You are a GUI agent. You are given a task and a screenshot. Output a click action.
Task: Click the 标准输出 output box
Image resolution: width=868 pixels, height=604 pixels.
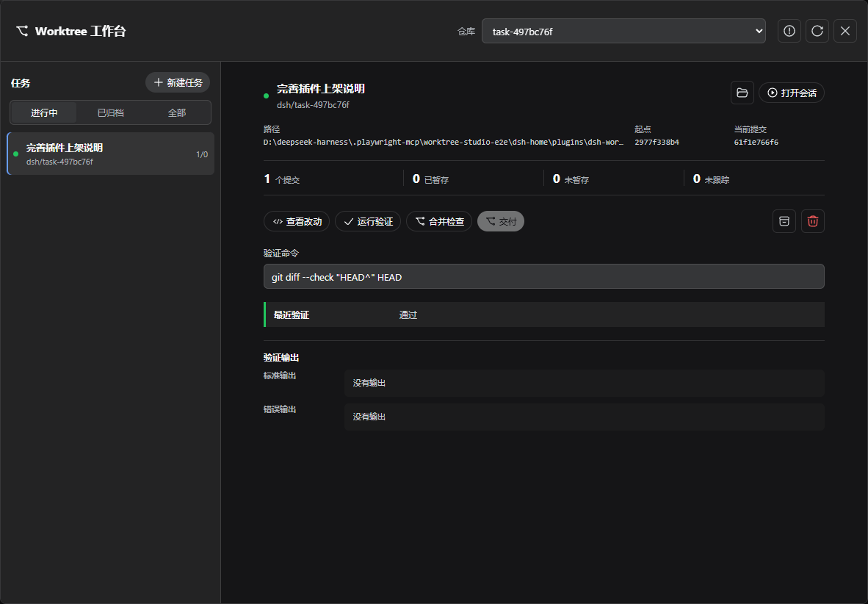click(585, 383)
